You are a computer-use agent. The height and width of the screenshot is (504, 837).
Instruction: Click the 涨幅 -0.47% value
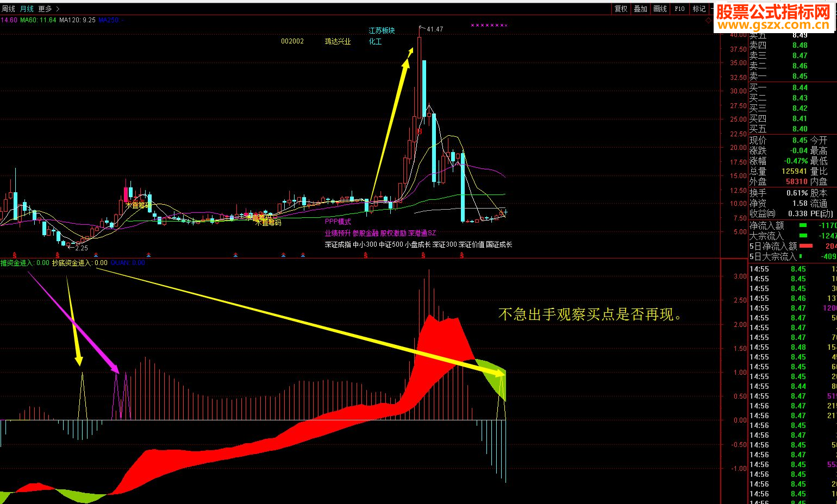pyautogui.click(x=796, y=161)
